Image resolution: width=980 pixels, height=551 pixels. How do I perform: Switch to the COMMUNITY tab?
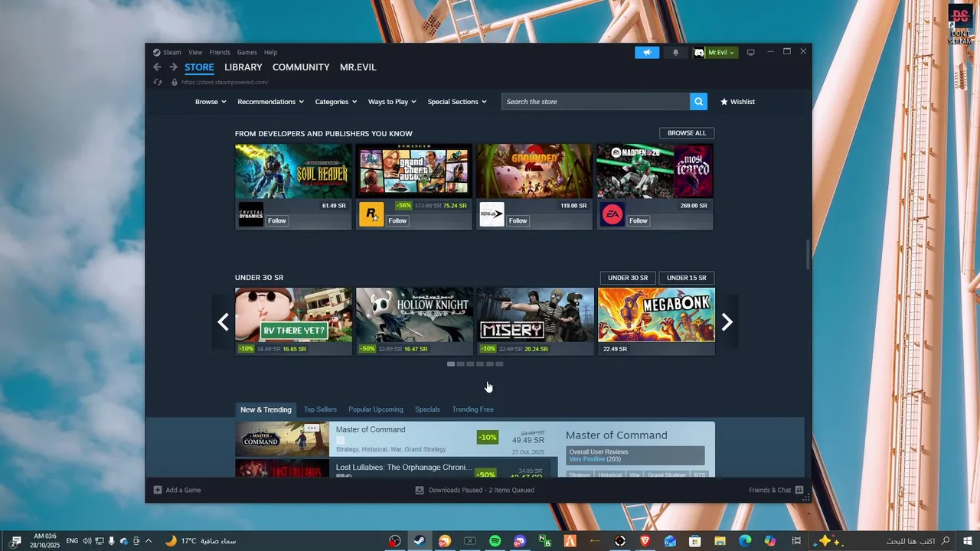[x=301, y=67]
